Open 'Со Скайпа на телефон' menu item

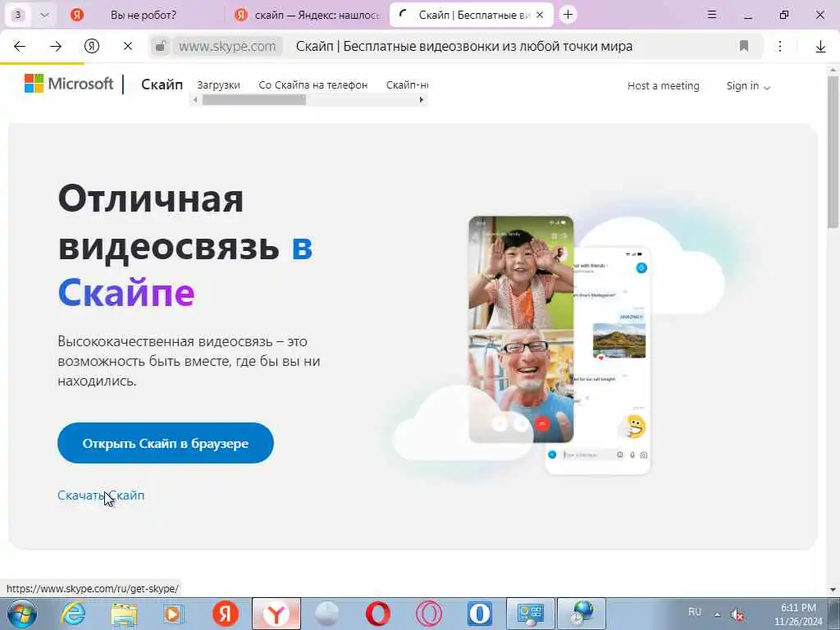coord(313,85)
